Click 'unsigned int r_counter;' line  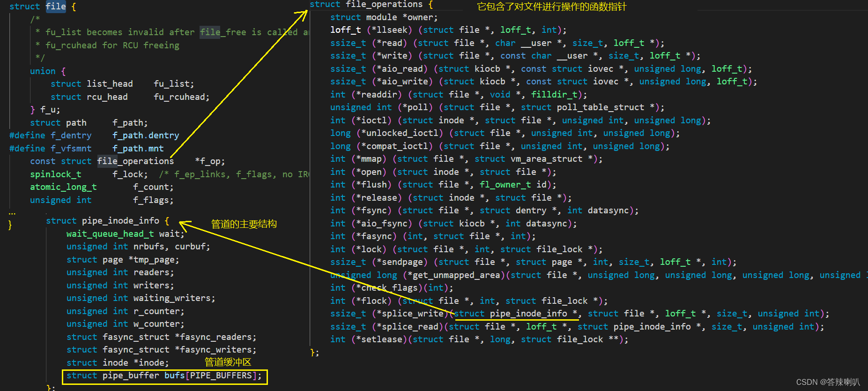click(x=126, y=311)
